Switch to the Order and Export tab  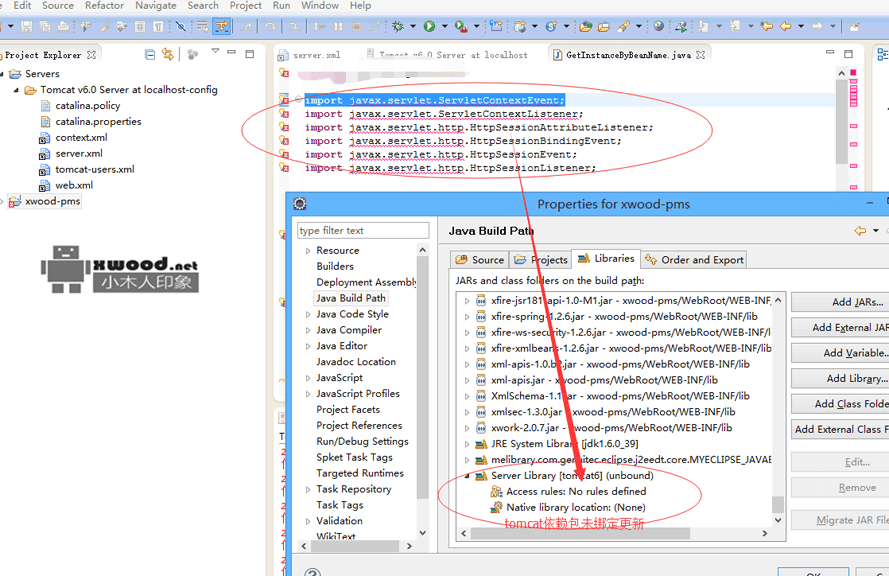[x=694, y=260]
